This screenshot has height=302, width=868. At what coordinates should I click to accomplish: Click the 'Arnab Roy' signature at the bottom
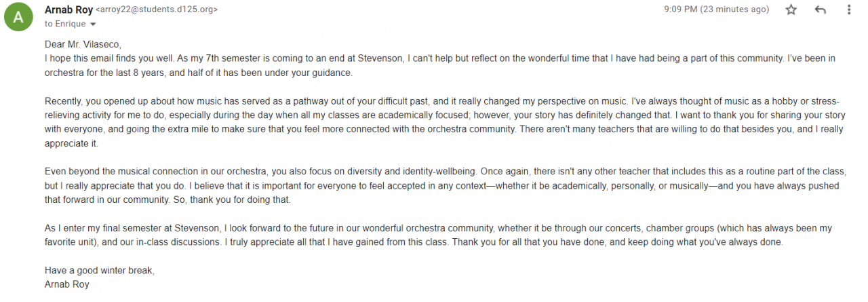tap(66, 284)
